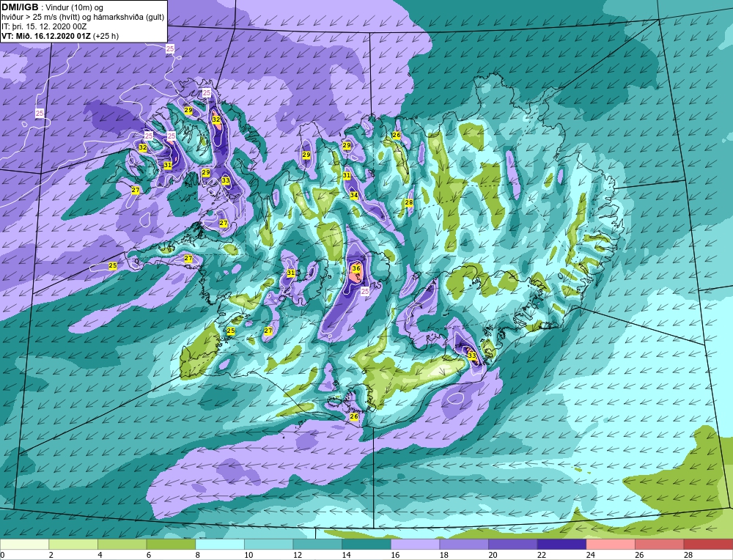
Task: Pick the 24–26 m/s pink legend swatch
Action: (x=611, y=544)
